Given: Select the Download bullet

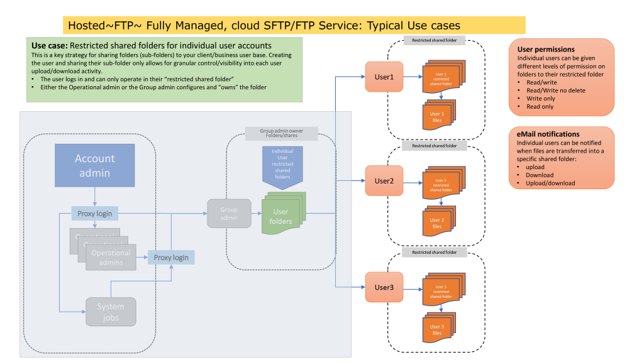Looking at the screenshot, I should pos(535,175).
